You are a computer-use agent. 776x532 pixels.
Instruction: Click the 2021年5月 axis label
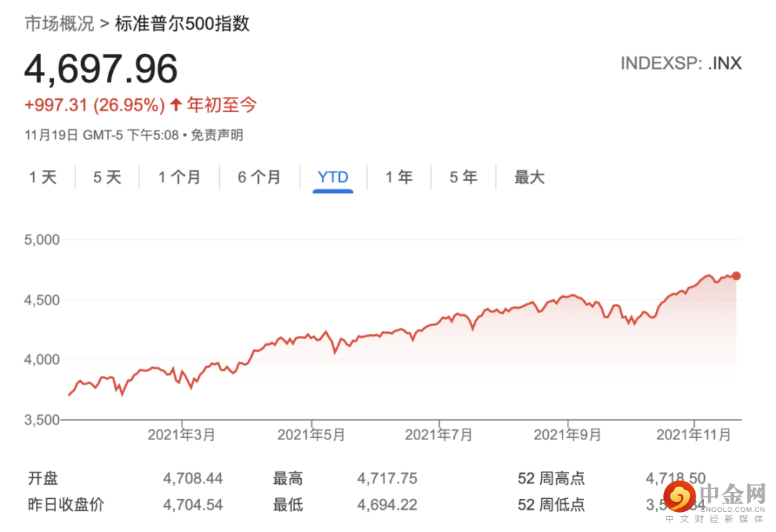[x=311, y=434]
